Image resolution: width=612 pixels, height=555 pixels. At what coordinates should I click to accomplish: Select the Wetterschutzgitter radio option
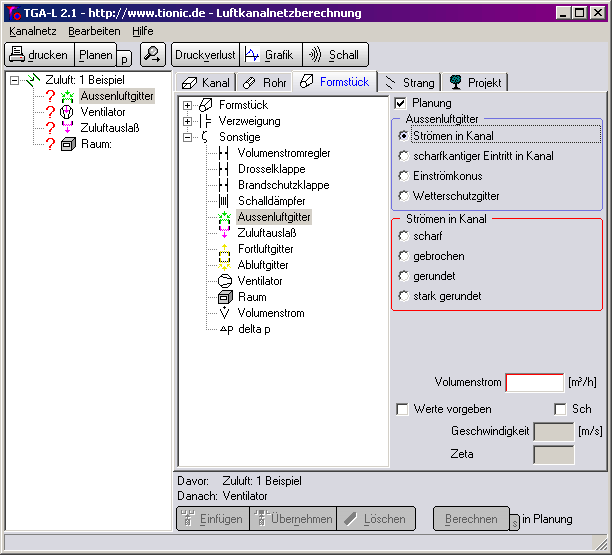tap(404, 196)
